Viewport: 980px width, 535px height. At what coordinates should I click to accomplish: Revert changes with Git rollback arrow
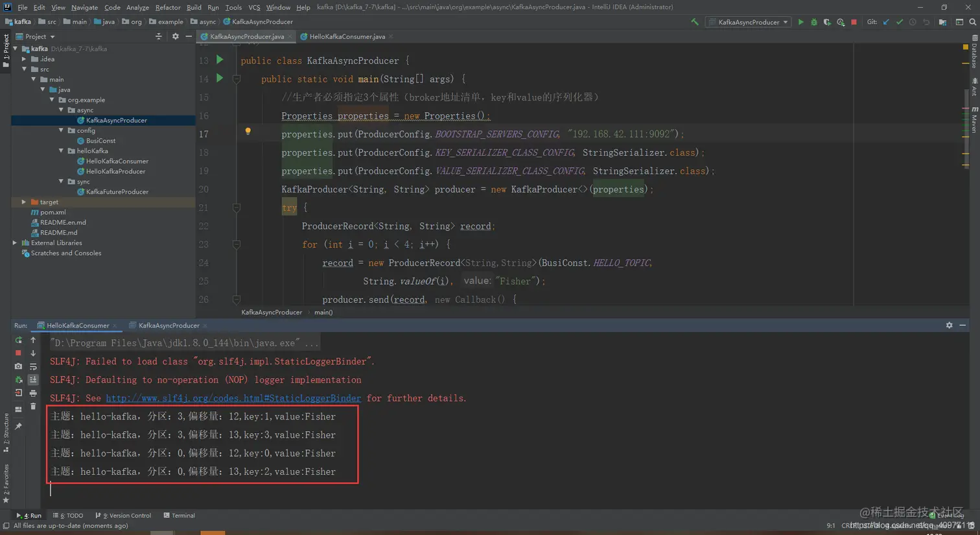(x=926, y=22)
